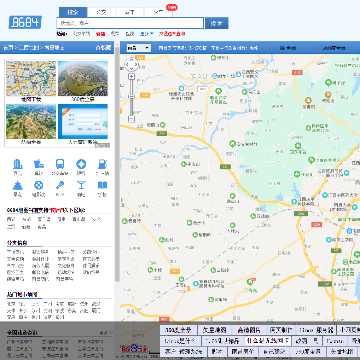The width and height of the screenshot is (360, 360).
Task: Select the bank category icon
Action: pyautogui.click(x=81, y=164)
